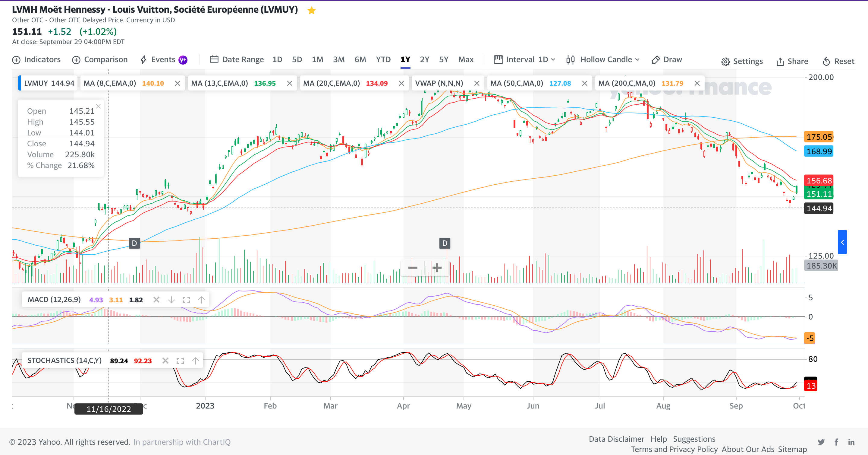The image size is (868, 455).
Task: Remove the VWAP (N,N,N) indicator
Action: tap(476, 83)
